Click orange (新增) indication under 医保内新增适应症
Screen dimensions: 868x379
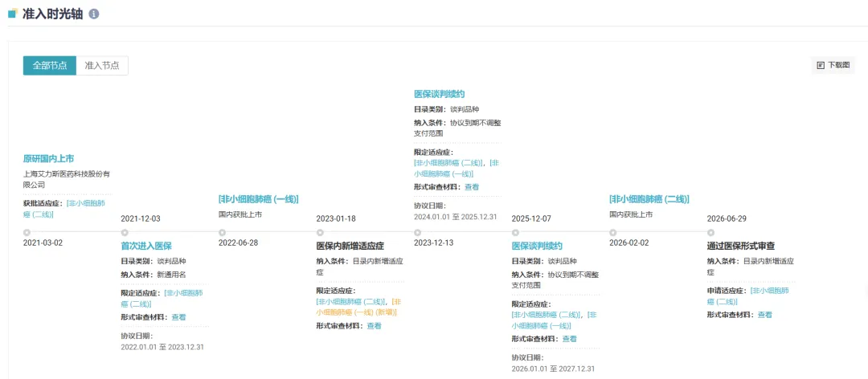pos(358,307)
